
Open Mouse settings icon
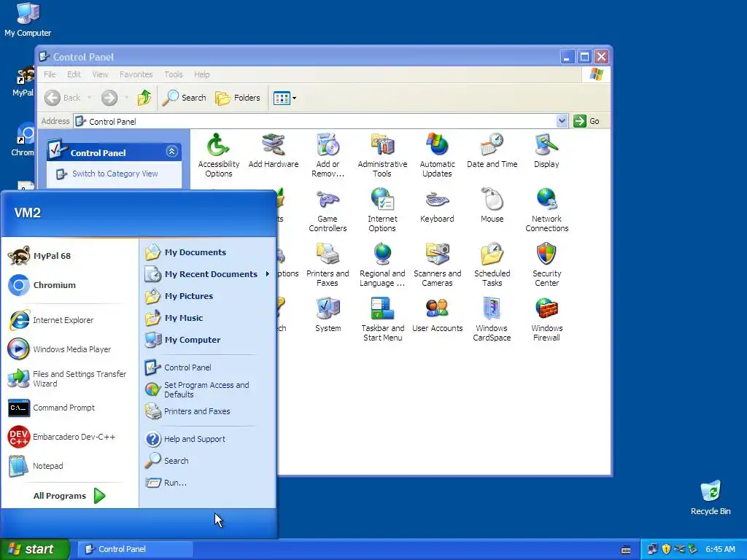click(492, 205)
